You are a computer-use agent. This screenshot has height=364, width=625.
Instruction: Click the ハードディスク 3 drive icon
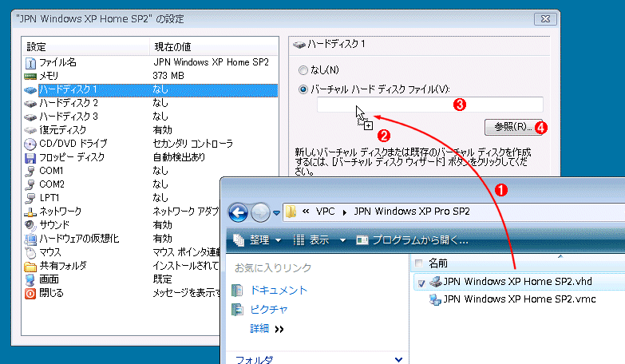(x=30, y=117)
